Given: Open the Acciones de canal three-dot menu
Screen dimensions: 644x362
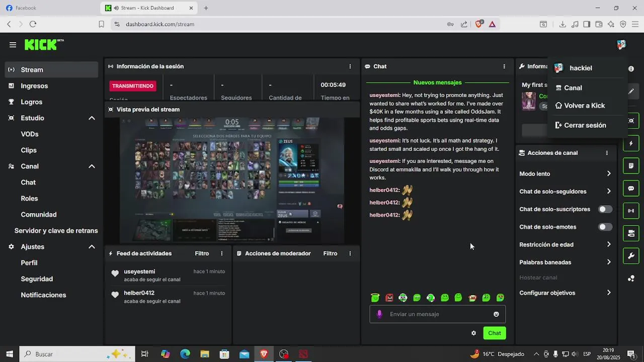Looking at the screenshot, I should point(607,153).
